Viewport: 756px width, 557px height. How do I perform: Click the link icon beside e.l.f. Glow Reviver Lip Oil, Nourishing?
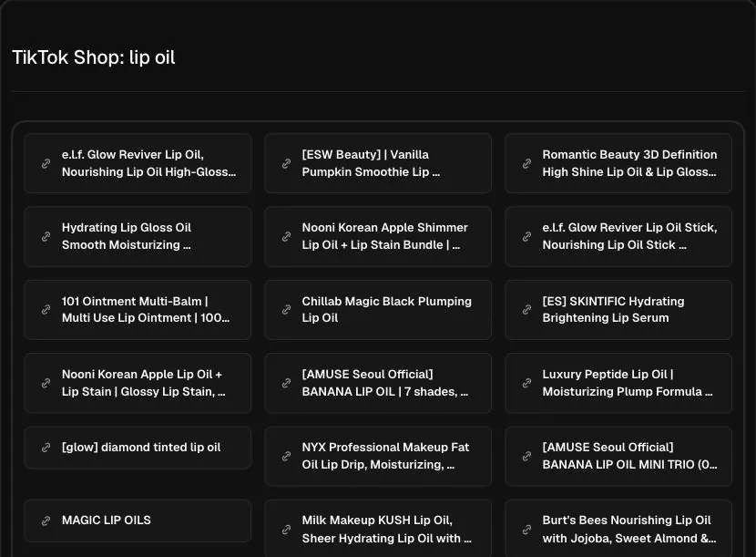click(x=46, y=163)
